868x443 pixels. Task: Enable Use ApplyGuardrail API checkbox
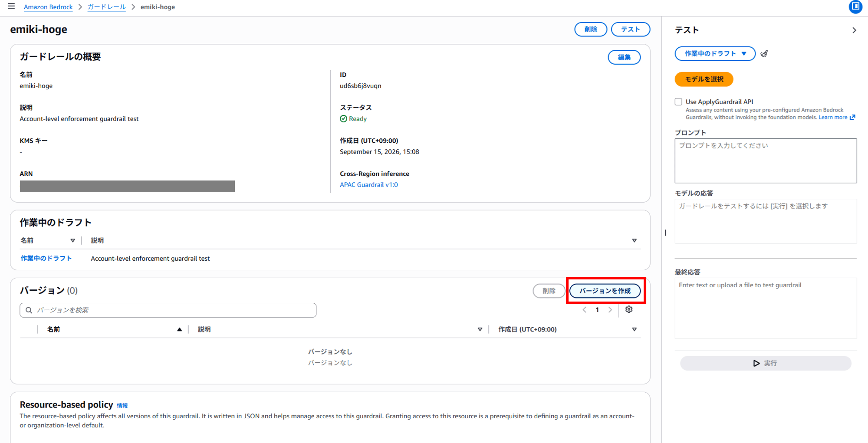(678, 102)
